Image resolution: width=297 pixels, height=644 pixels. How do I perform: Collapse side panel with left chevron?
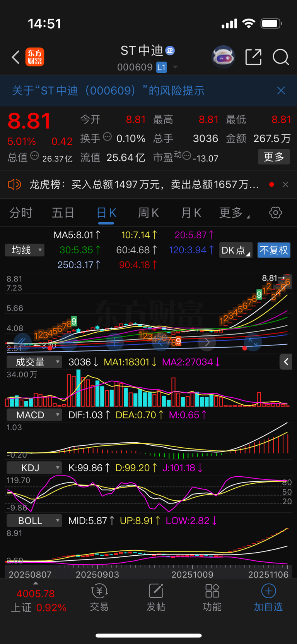pos(286,362)
